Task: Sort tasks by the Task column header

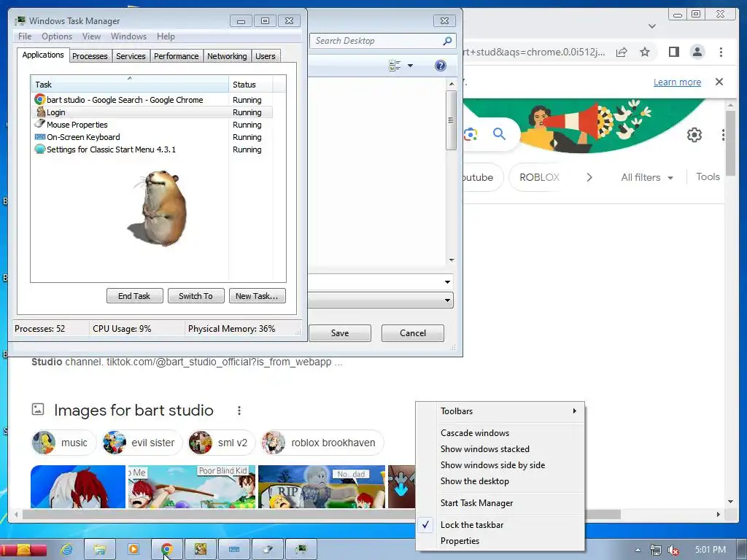Action: point(130,85)
